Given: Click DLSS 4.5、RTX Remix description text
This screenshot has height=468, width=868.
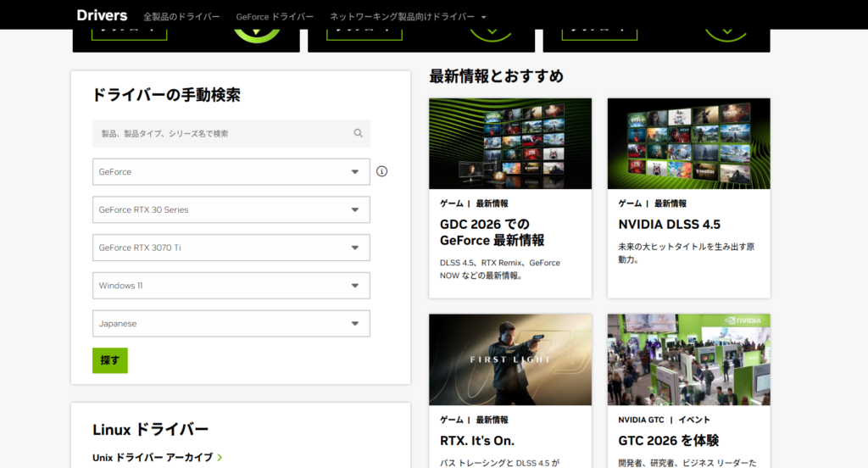Looking at the screenshot, I should point(500,269).
